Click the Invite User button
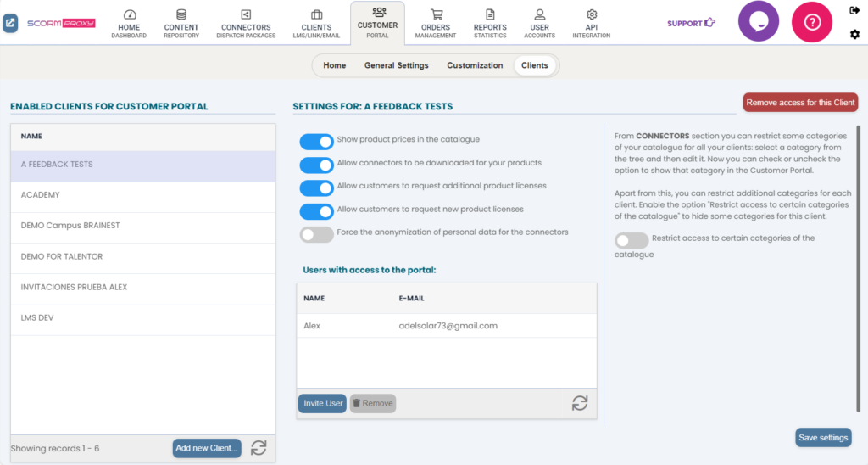Image resolution: width=868 pixels, height=465 pixels. point(323,403)
